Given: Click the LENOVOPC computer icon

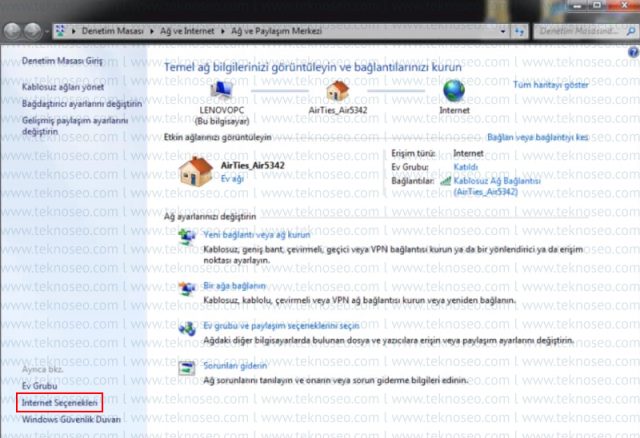Looking at the screenshot, I should click(x=222, y=90).
